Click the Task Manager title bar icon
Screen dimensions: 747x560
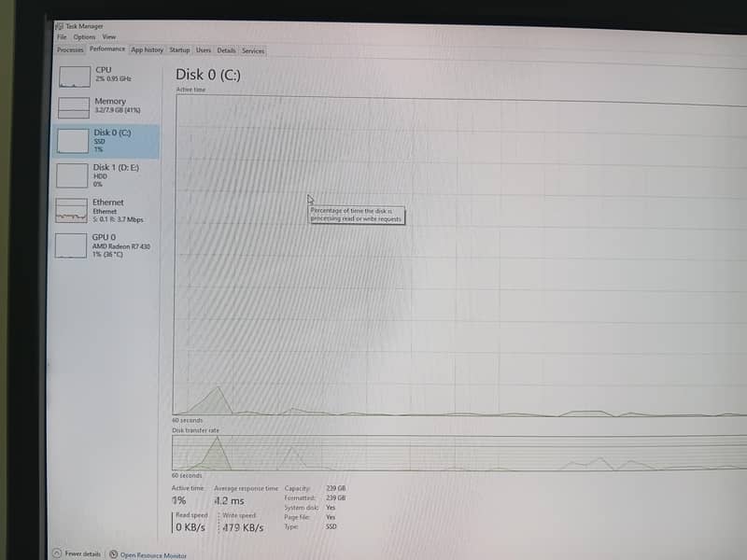[x=60, y=26]
